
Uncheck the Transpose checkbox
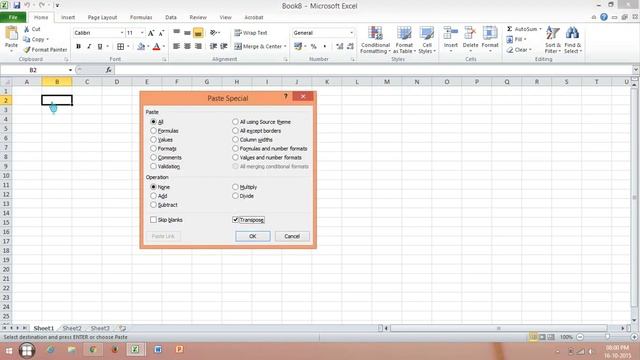(x=235, y=220)
